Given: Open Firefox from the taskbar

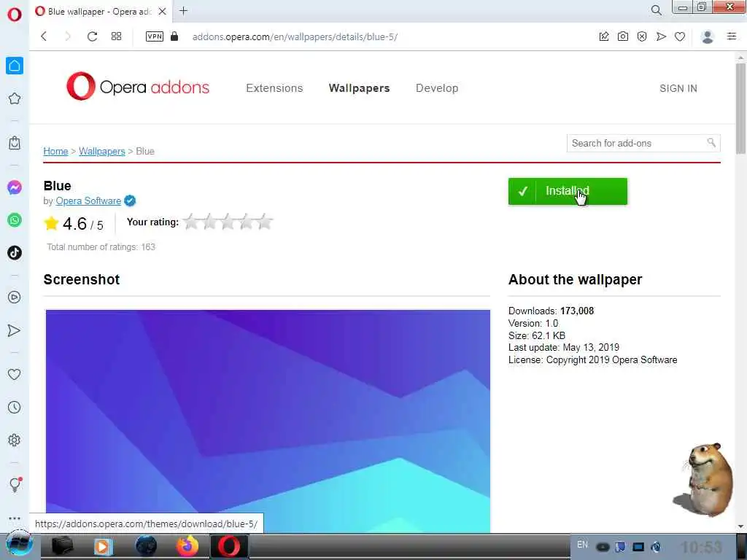Looking at the screenshot, I should 187,545.
